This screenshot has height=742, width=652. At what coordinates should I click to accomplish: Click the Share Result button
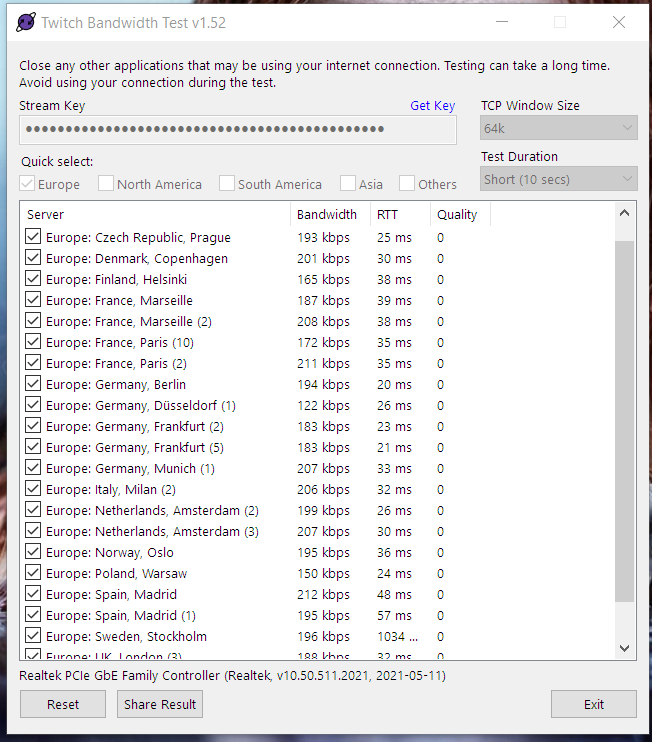(160, 704)
